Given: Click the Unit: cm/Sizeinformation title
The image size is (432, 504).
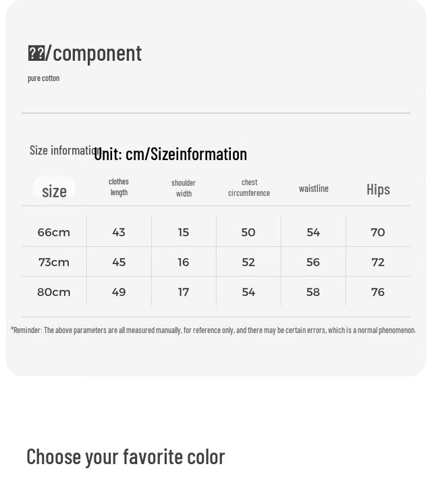Looking at the screenshot, I should tap(170, 154).
